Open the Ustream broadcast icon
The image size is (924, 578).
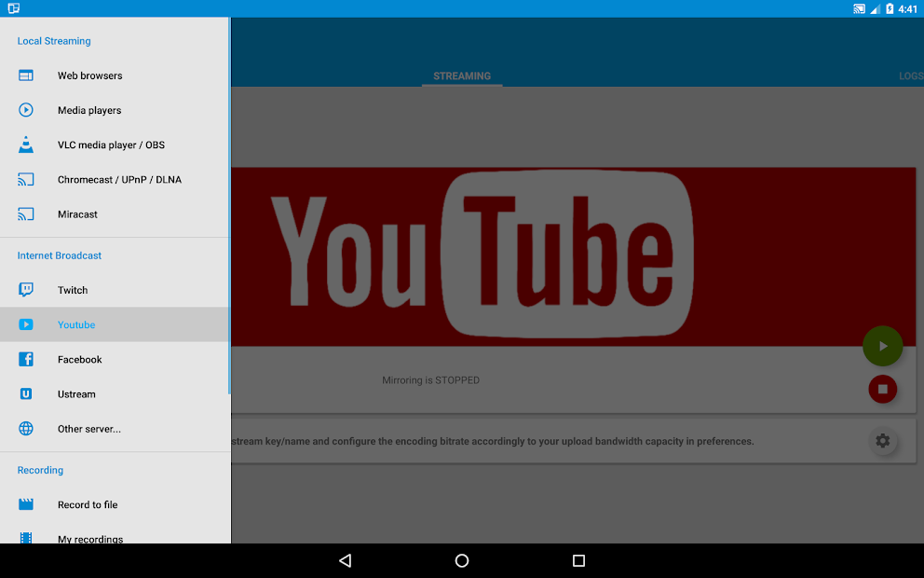coord(25,393)
